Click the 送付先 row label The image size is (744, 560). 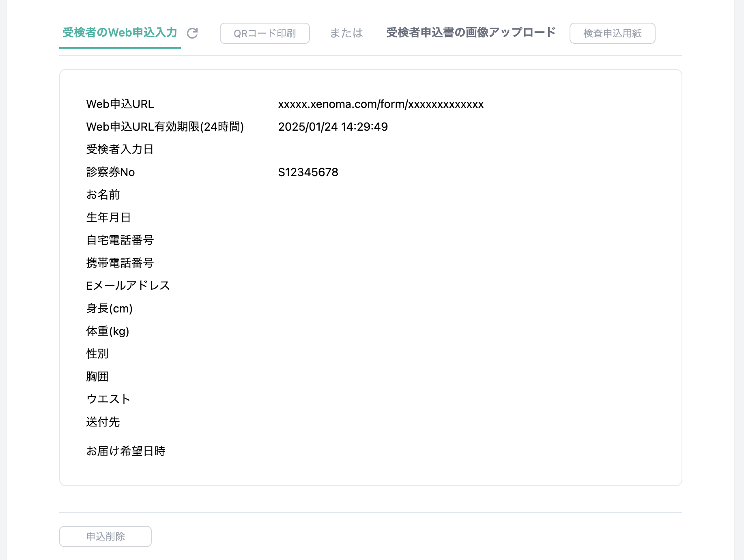pyautogui.click(x=103, y=422)
